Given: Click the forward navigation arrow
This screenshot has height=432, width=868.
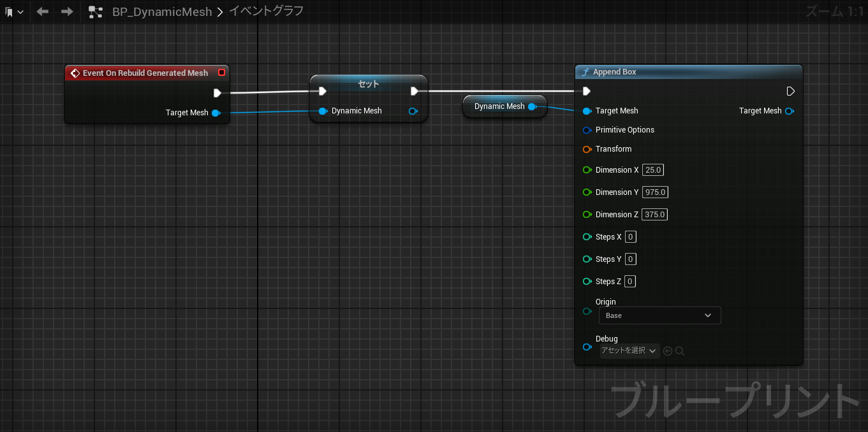Looking at the screenshot, I should [66, 11].
